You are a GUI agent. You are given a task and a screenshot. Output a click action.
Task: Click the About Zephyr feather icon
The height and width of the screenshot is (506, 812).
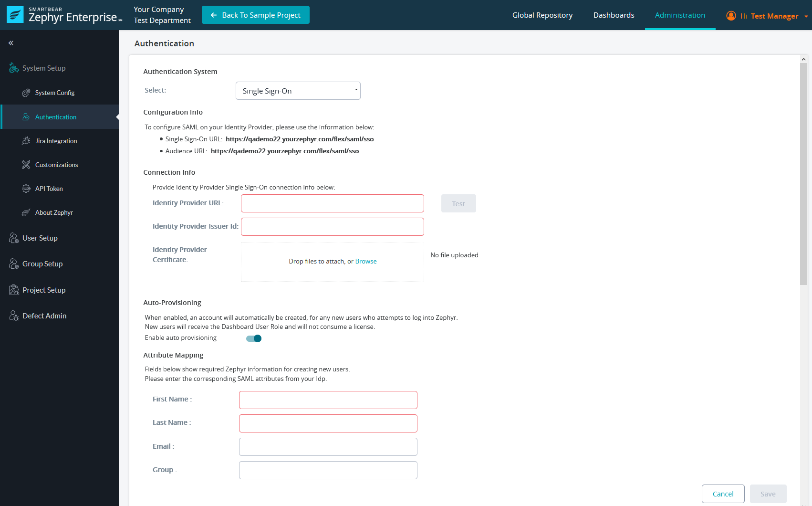[26, 212]
